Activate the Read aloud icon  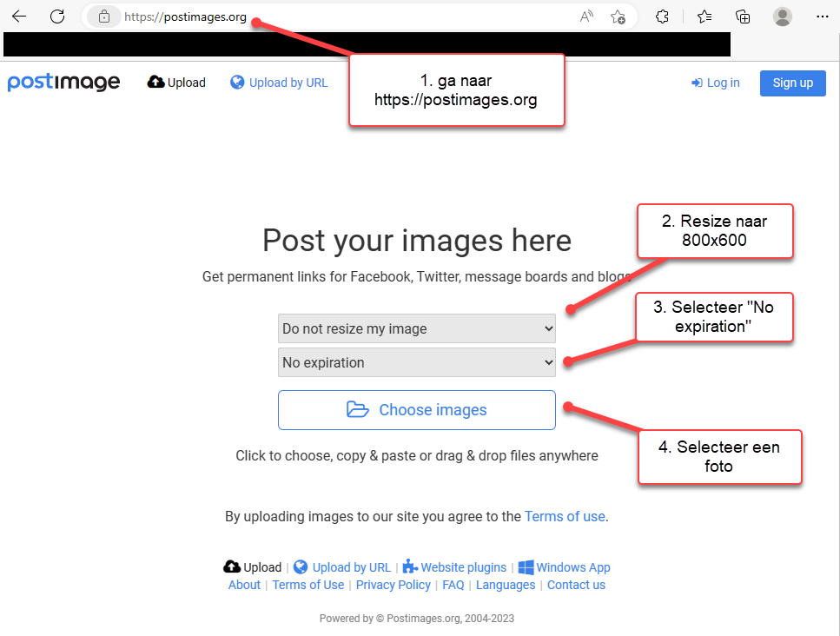point(586,17)
